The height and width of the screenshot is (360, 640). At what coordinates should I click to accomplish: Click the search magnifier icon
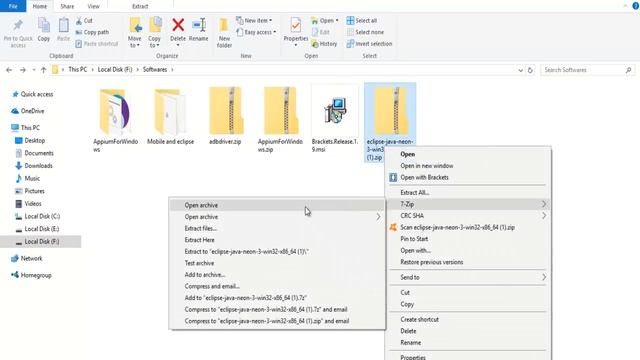click(x=629, y=70)
